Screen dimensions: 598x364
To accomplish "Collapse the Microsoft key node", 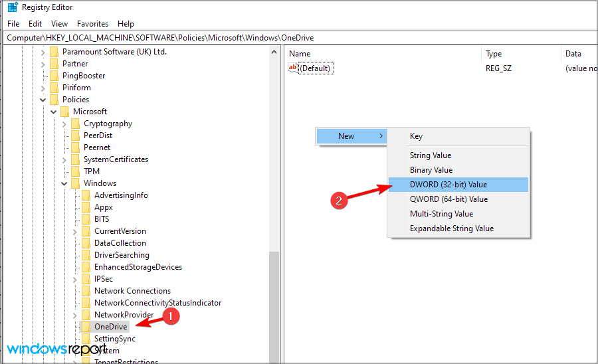I will click(x=53, y=112).
